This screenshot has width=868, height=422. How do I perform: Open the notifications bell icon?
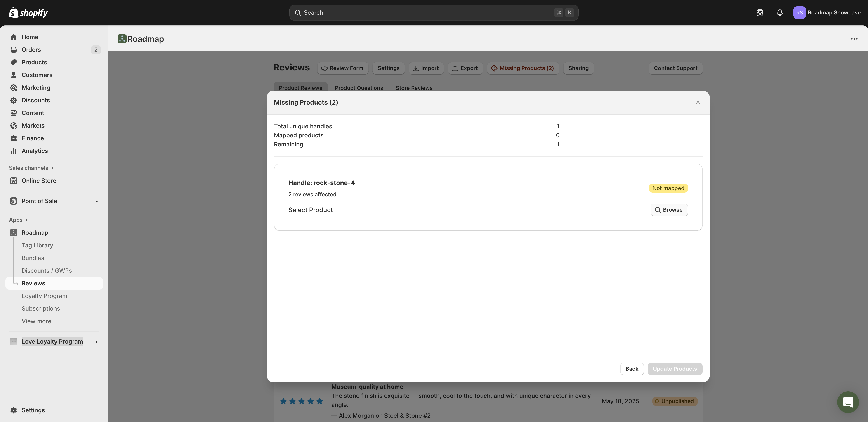point(779,13)
